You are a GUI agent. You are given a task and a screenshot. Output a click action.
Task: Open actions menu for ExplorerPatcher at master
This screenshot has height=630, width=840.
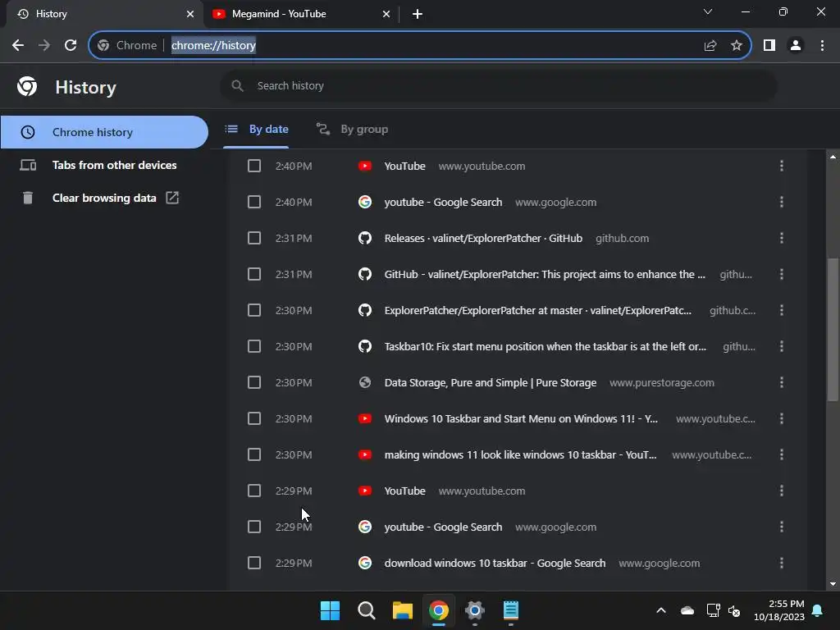[x=782, y=310]
